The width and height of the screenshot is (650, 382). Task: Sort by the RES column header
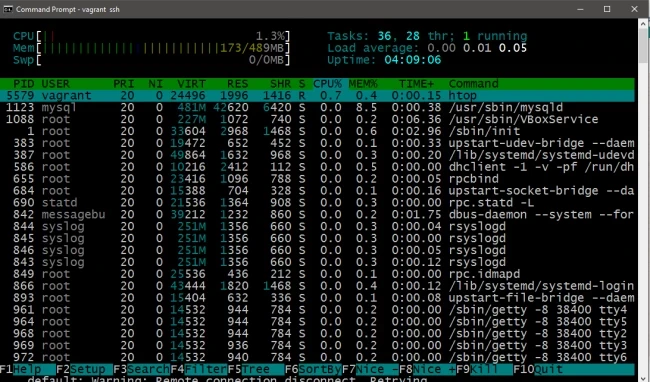coord(238,84)
